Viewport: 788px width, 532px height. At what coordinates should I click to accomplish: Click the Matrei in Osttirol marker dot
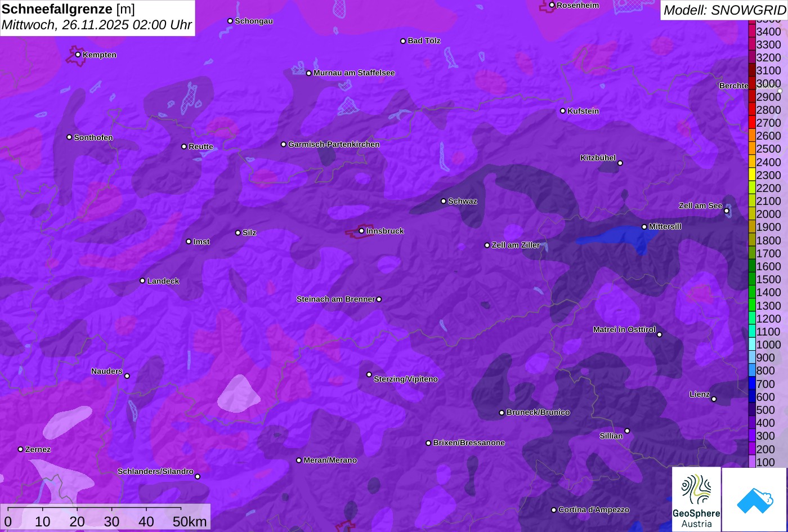coord(660,335)
